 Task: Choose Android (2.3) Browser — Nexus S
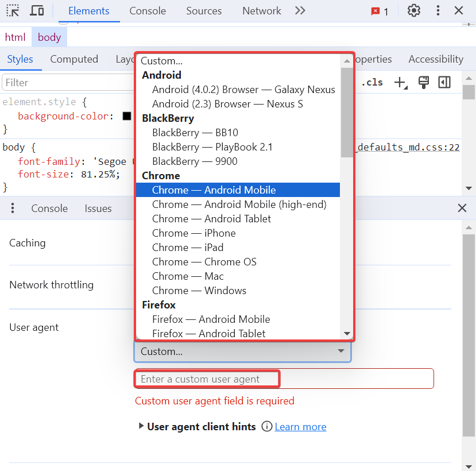click(238, 104)
